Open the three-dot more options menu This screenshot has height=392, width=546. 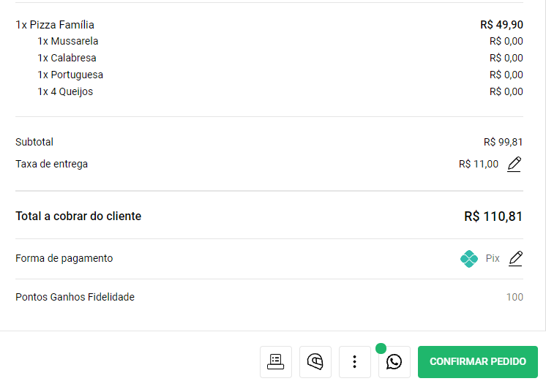[x=354, y=362]
